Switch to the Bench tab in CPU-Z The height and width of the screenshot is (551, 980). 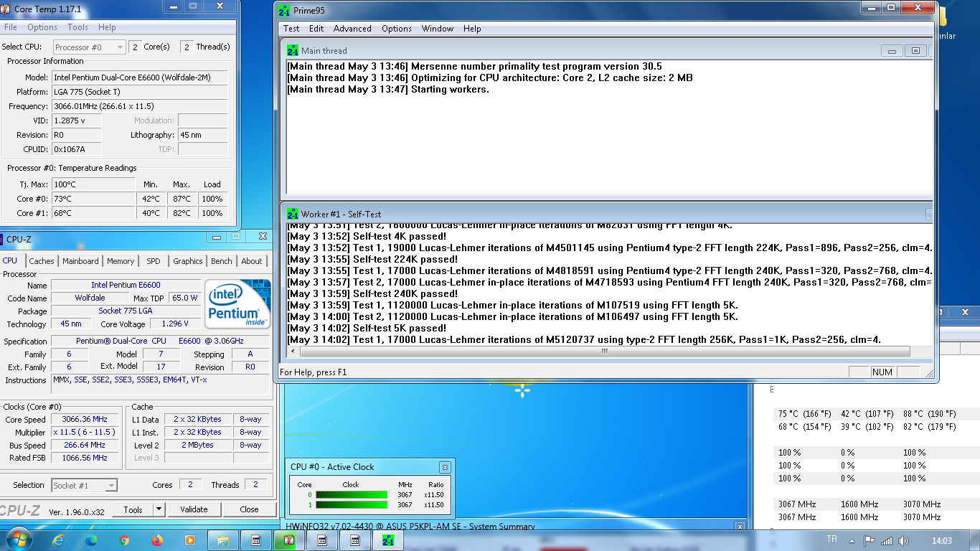[222, 261]
